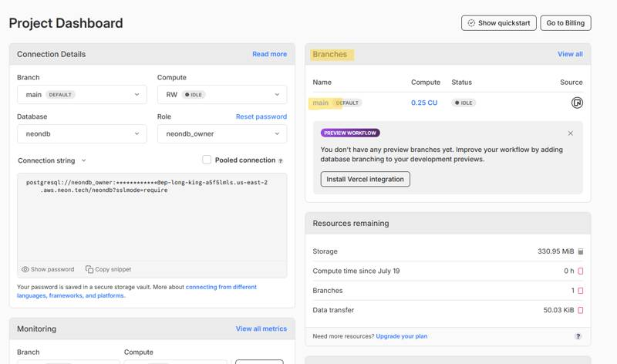
Task: Open the Role dropdown showing neondb_owner
Action: [222, 133]
